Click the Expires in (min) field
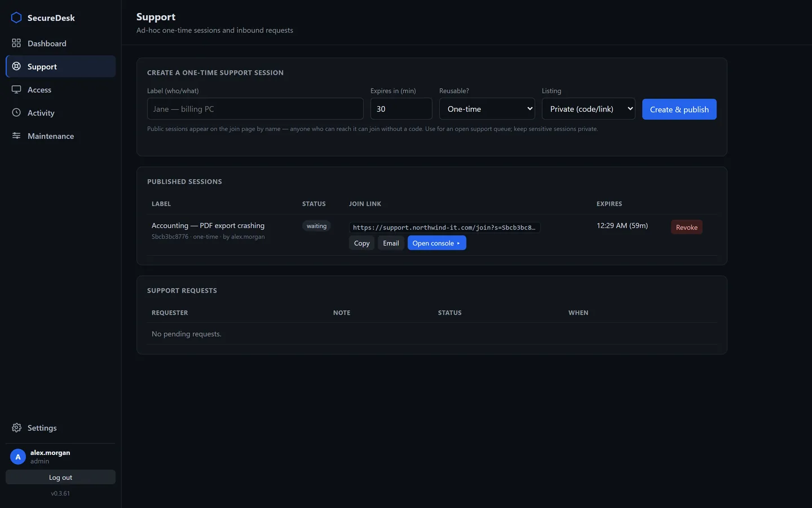812x508 pixels. point(401,109)
